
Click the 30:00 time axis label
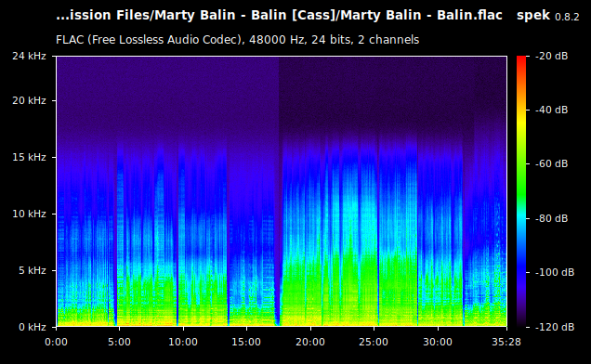(x=438, y=342)
